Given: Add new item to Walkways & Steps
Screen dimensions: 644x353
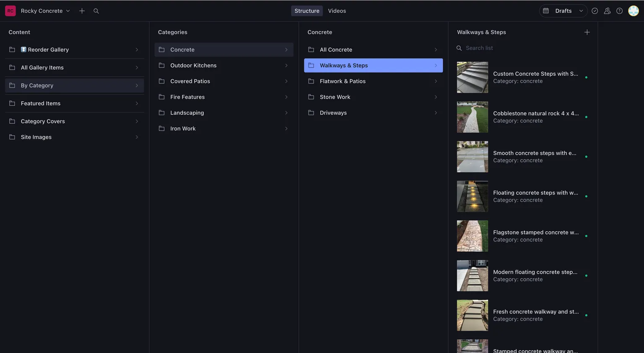Looking at the screenshot, I should pos(587,32).
